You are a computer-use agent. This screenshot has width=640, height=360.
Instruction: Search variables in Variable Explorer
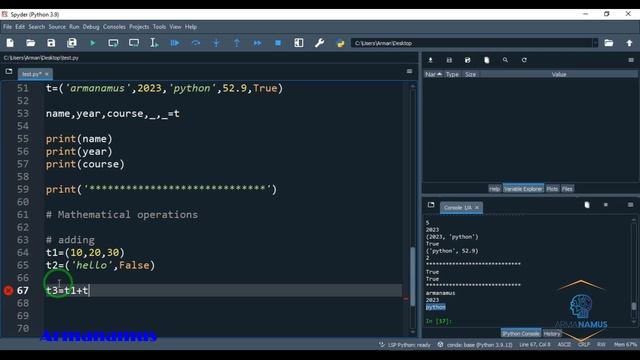tap(505, 60)
